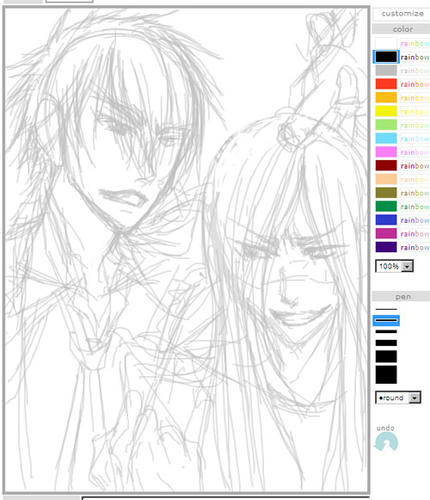Click rainbow link beside dark purple swatch

point(415,247)
